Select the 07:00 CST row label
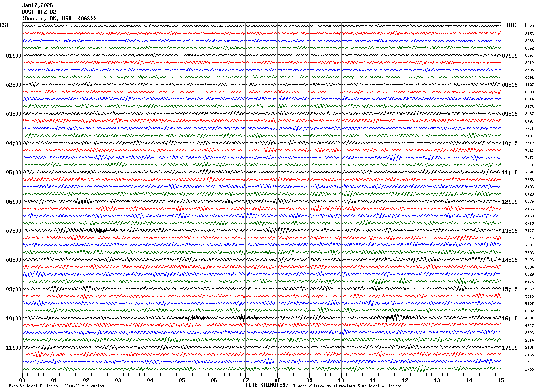The width and height of the screenshot is (536, 392). point(13,231)
